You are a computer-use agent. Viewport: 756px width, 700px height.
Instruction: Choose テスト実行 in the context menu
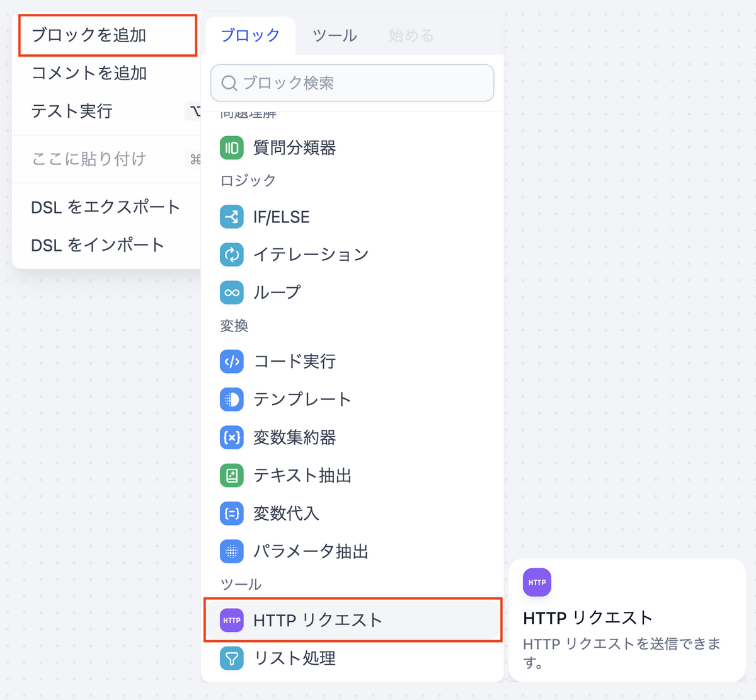[72, 111]
